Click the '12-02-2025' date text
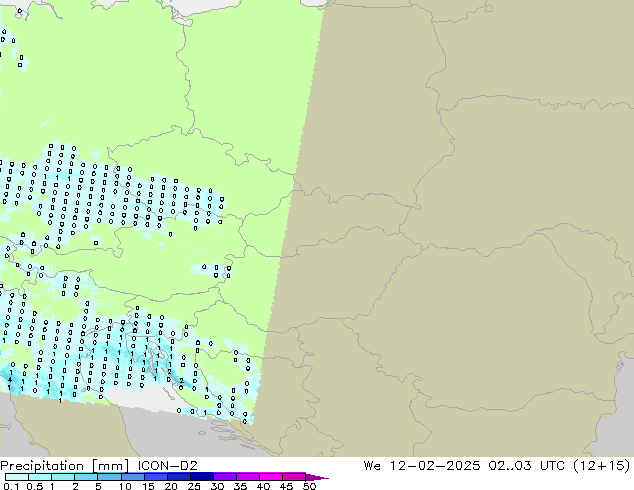 click(435, 466)
